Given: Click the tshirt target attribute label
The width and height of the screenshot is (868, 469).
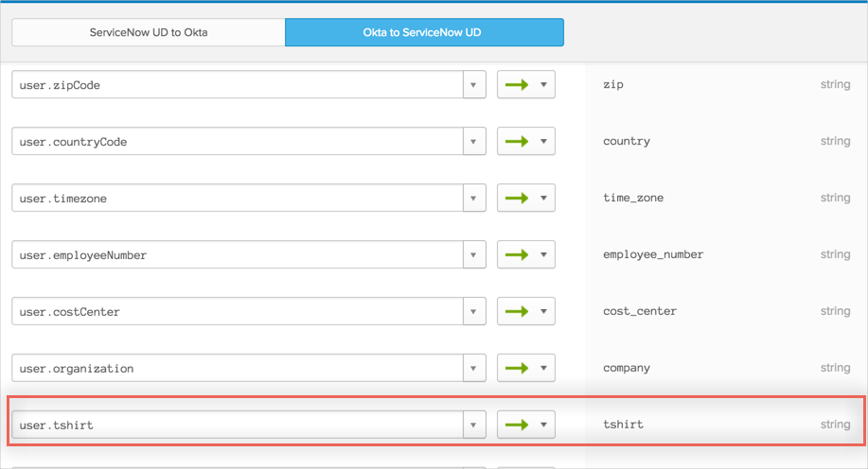Looking at the screenshot, I should pos(623,425).
